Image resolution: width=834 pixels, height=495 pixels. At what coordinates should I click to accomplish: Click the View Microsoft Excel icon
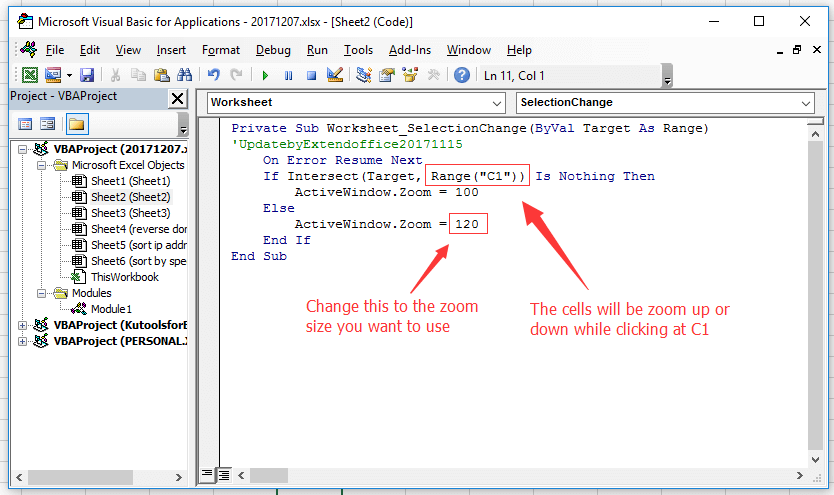pos(29,75)
